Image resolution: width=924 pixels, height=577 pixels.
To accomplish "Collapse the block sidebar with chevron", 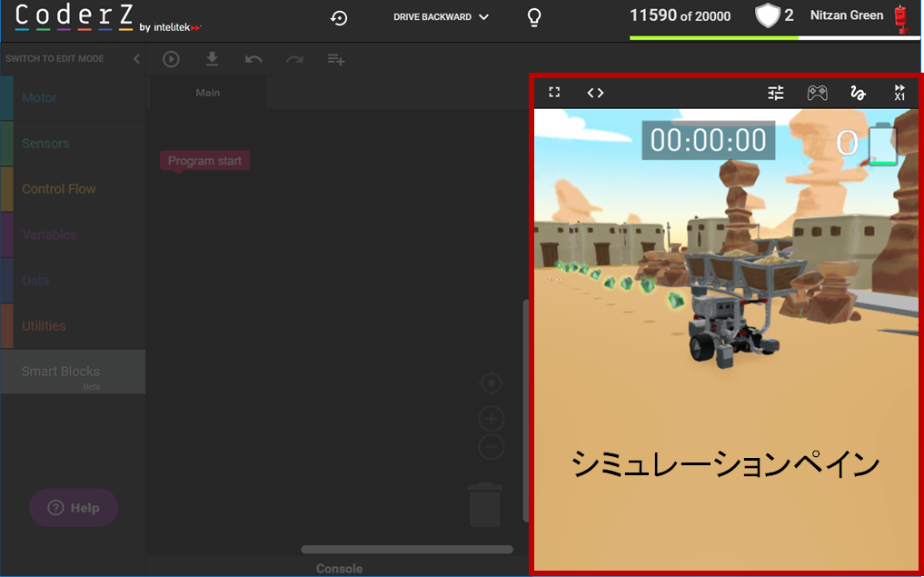I will [137, 59].
